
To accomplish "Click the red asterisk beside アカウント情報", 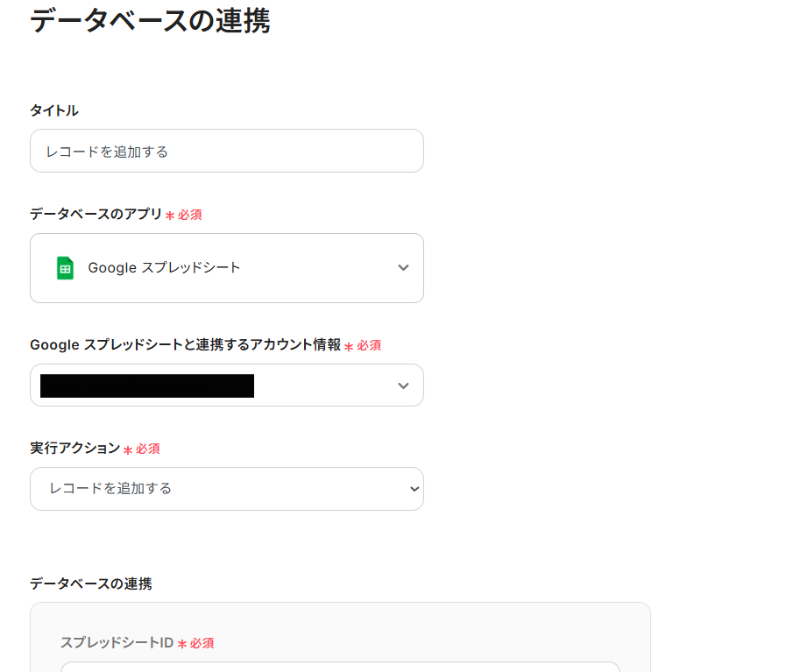I will 349,347.
